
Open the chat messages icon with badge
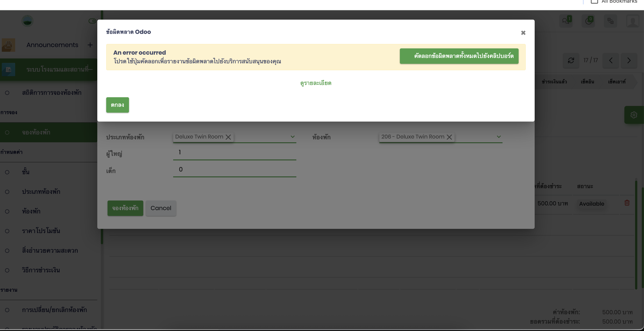566,21
